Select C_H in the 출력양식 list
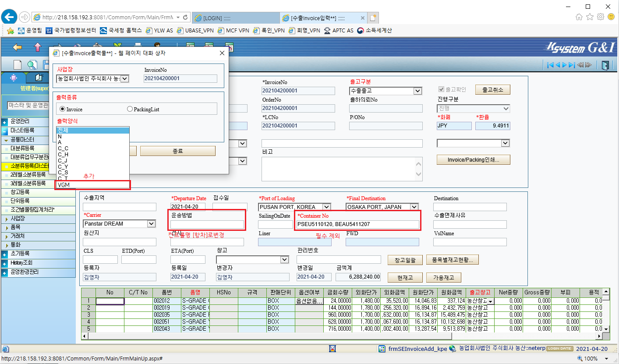619x364 pixels. (x=93, y=155)
